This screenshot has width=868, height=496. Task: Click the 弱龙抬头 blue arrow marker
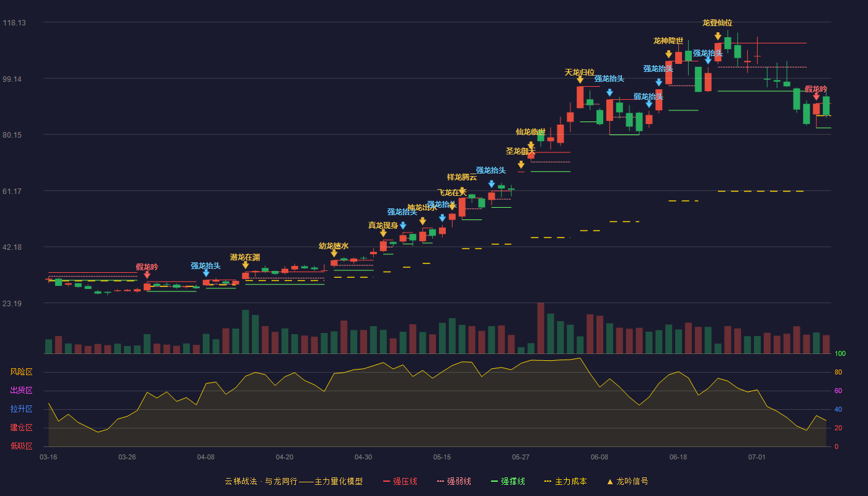[649, 104]
